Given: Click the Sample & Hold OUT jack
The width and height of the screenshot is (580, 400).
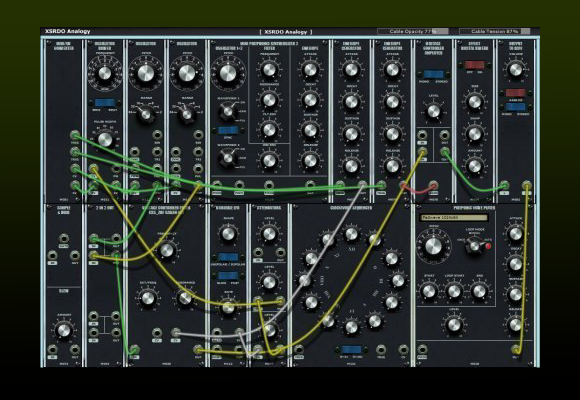Looking at the screenshot, I should [x=75, y=255].
